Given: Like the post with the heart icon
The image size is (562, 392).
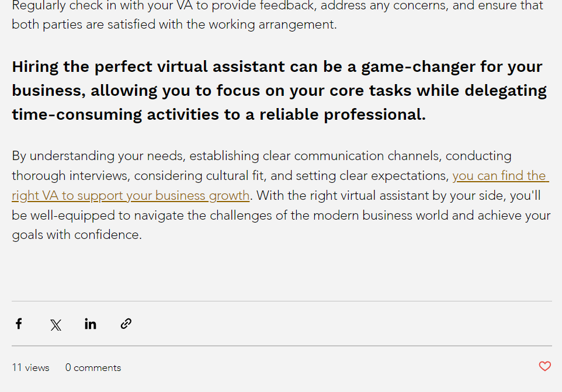Looking at the screenshot, I should pyautogui.click(x=544, y=366).
